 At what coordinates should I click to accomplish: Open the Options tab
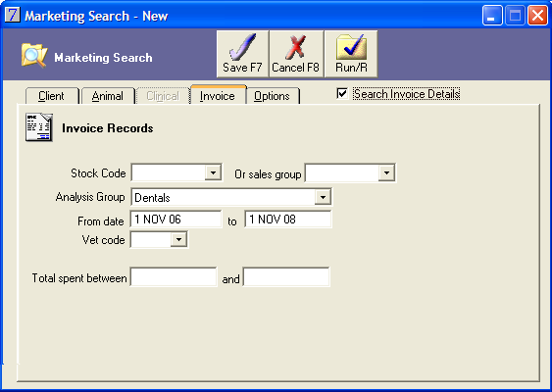(x=273, y=96)
